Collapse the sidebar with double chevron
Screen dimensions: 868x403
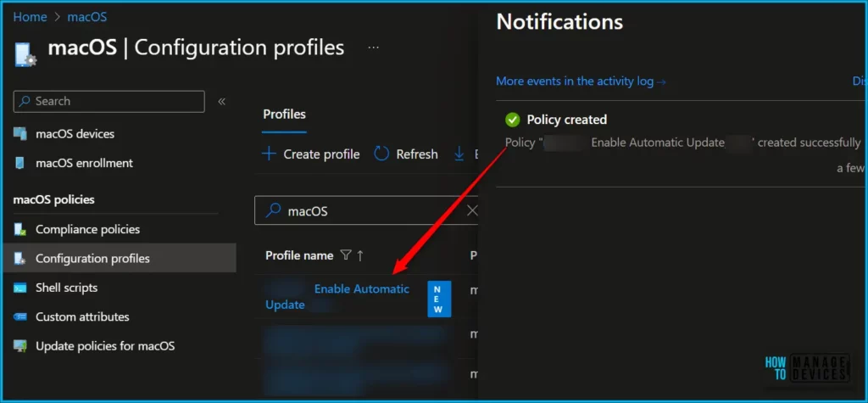click(221, 102)
